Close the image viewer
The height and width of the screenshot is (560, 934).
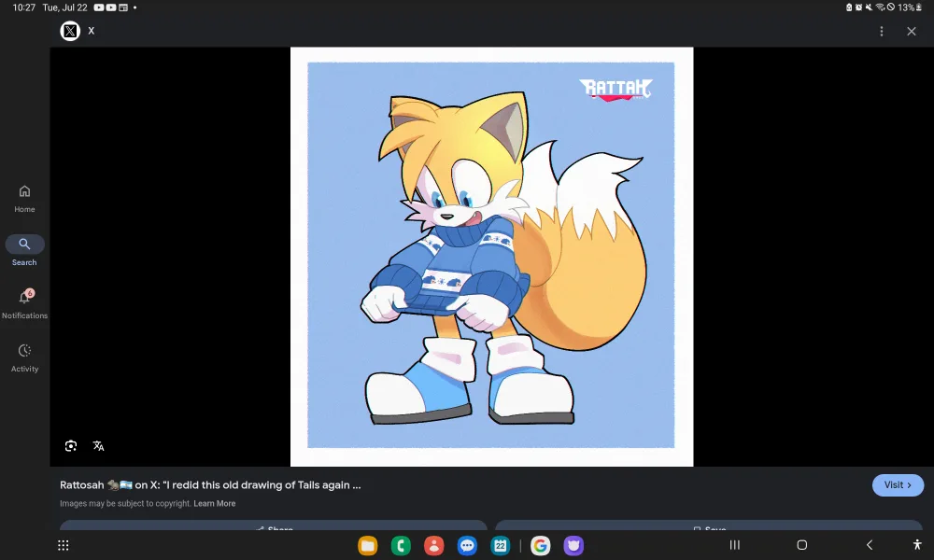pyautogui.click(x=912, y=32)
